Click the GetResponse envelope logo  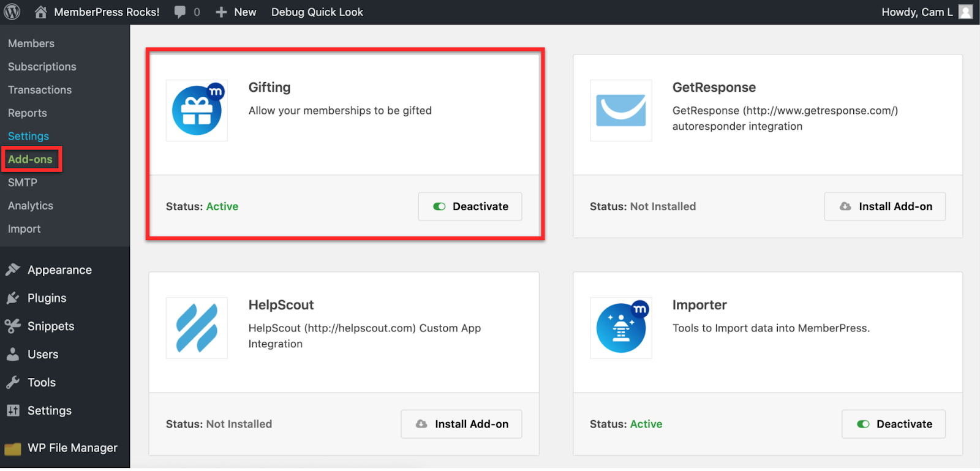pyautogui.click(x=621, y=110)
